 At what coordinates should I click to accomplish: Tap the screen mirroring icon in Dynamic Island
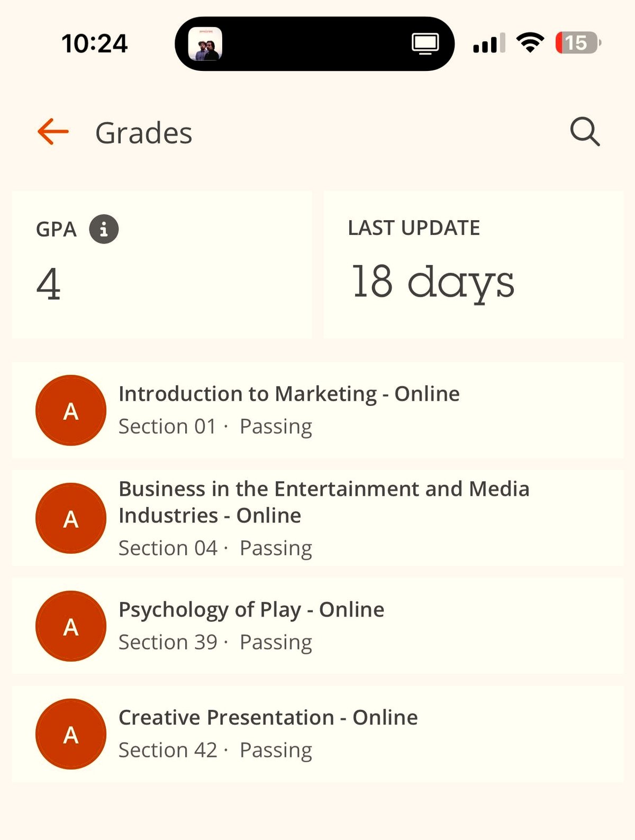[425, 43]
